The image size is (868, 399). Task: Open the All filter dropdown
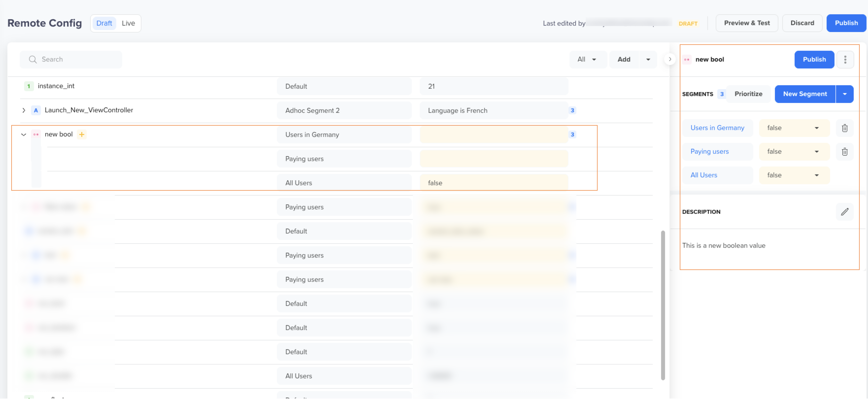click(587, 60)
